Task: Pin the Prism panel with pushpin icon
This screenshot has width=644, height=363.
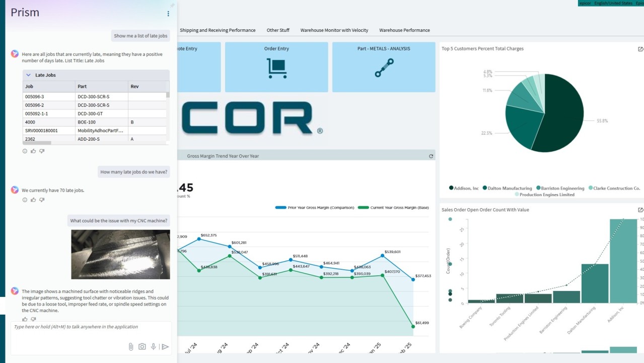Action: pyautogui.click(x=172, y=5)
